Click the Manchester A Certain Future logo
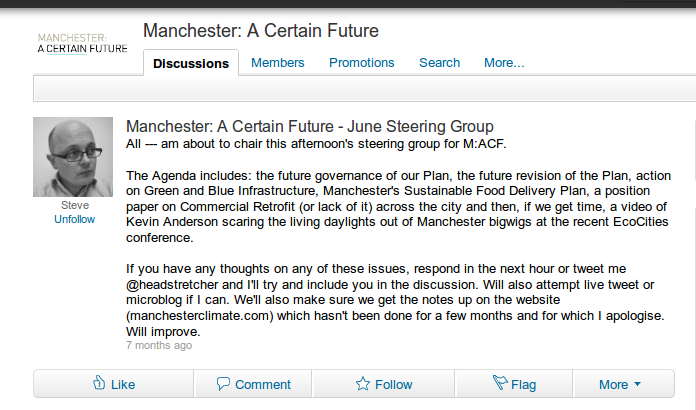 click(82, 43)
